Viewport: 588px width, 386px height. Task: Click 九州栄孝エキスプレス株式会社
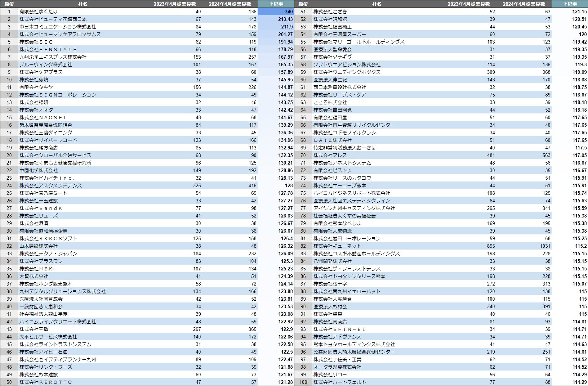click(x=53, y=57)
